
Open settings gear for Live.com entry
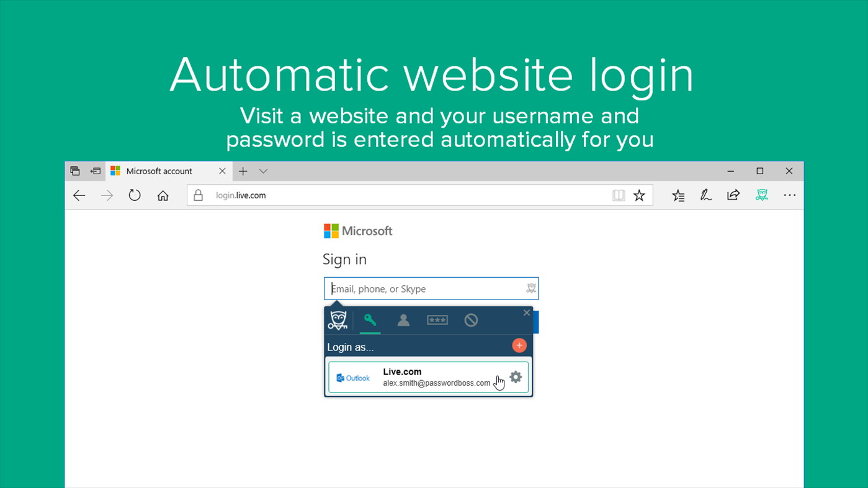(x=516, y=377)
